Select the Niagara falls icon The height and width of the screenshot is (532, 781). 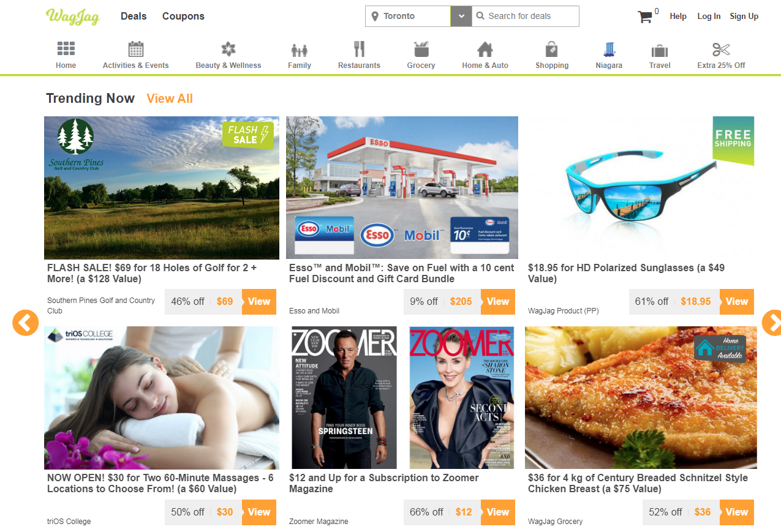609,50
